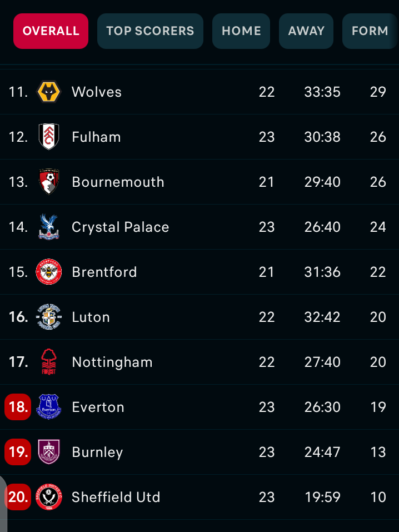Select the Overall standings tab
Image resolution: width=399 pixels, height=532 pixels.
tap(51, 31)
